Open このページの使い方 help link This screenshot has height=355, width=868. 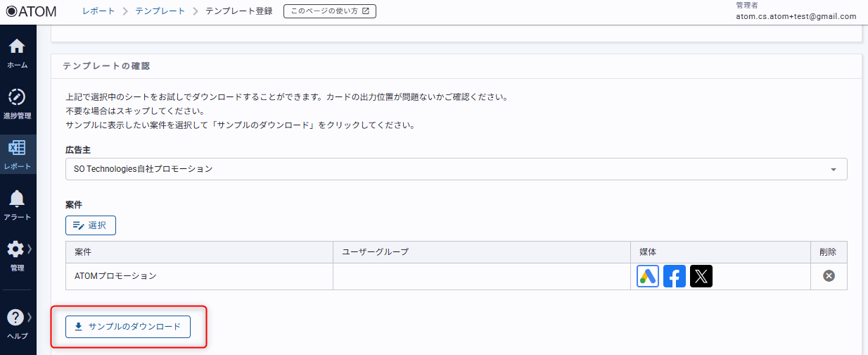point(329,11)
